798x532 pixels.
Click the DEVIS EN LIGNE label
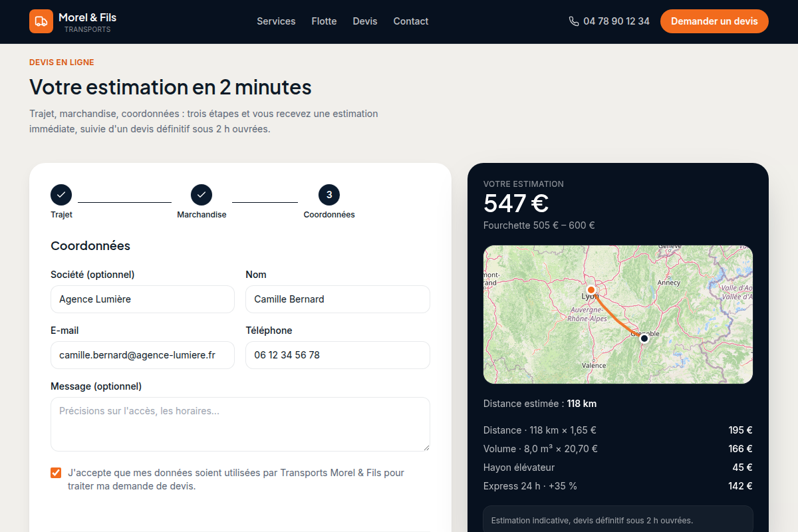(x=62, y=63)
